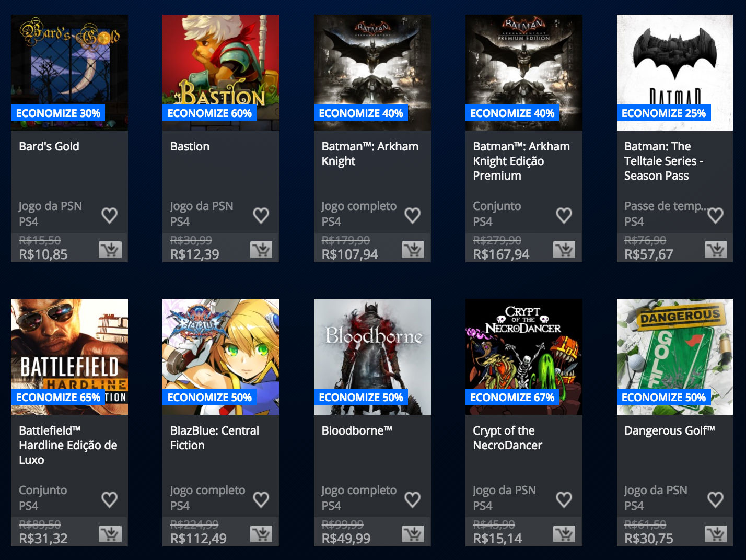The width and height of the screenshot is (746, 560).
Task: Open the Battlefield Hardline cover image
Action: [x=69, y=357]
